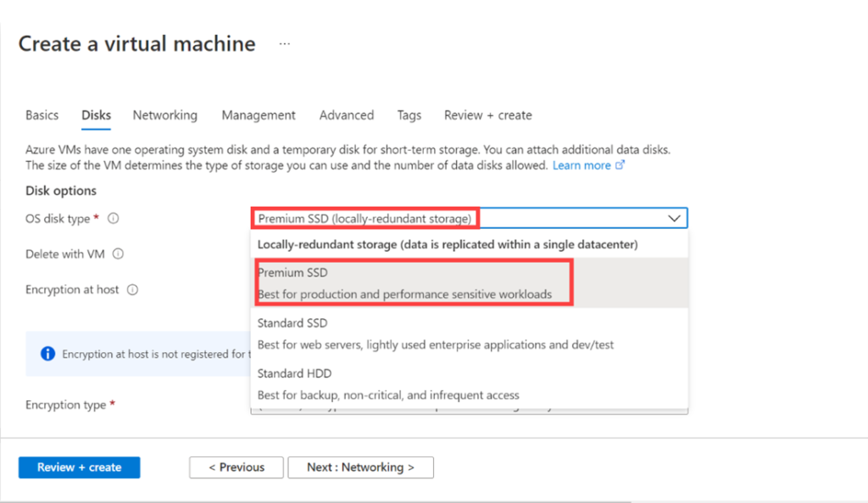Click the info icon next to Delete with VM
868x503 pixels.
coord(118,254)
